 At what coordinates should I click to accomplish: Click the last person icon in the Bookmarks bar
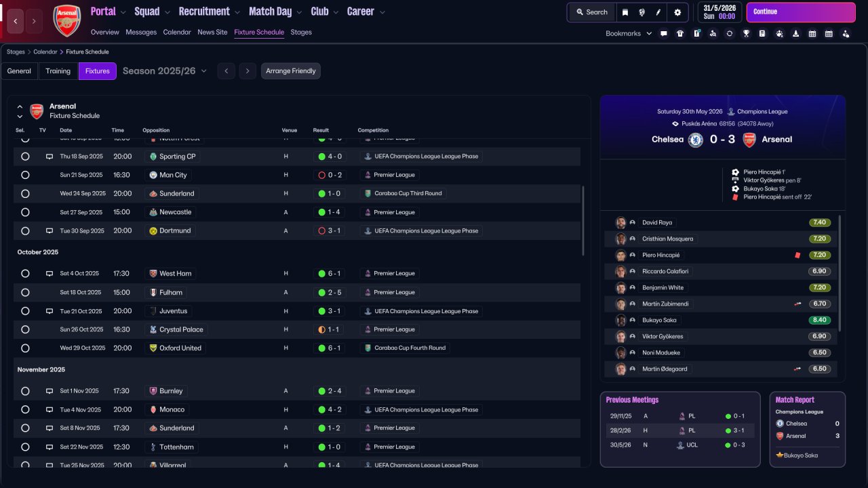845,33
